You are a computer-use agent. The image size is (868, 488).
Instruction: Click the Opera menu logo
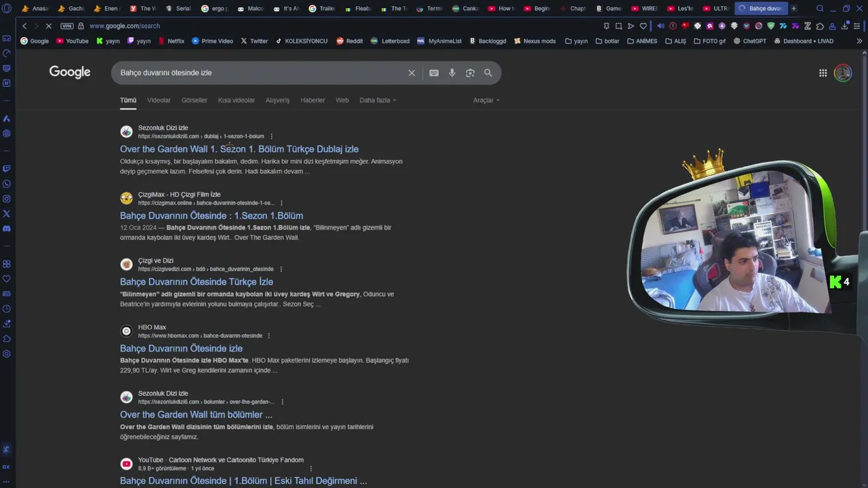pyautogui.click(x=7, y=8)
